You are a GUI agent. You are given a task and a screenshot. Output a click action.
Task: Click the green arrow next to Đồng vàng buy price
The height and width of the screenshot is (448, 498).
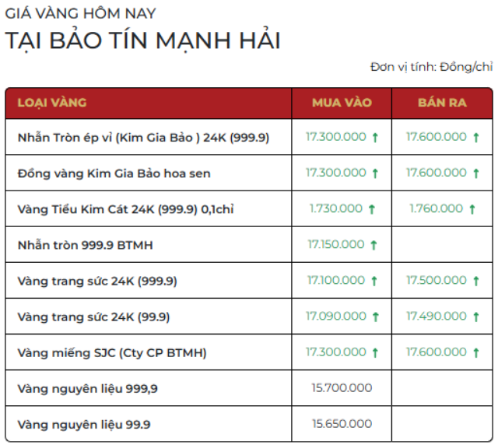(x=375, y=173)
